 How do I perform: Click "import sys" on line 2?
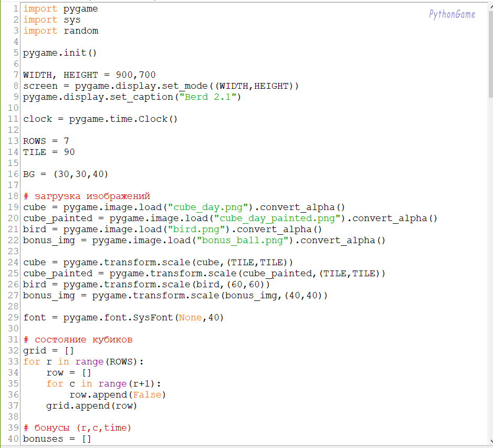coord(52,20)
